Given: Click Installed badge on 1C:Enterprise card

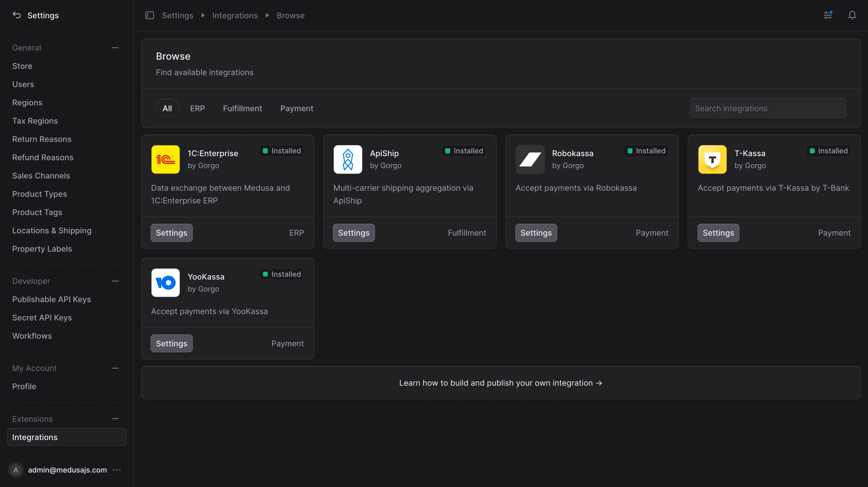Looking at the screenshot, I should coord(281,151).
